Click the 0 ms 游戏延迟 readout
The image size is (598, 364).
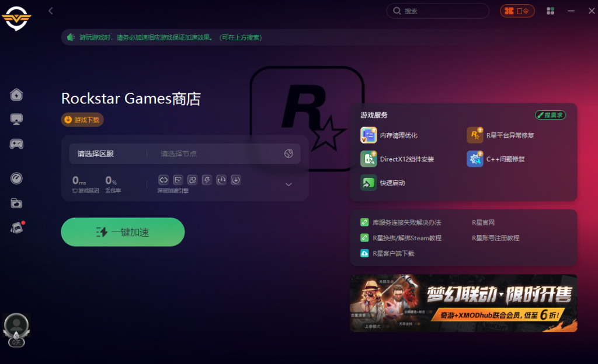[85, 184]
